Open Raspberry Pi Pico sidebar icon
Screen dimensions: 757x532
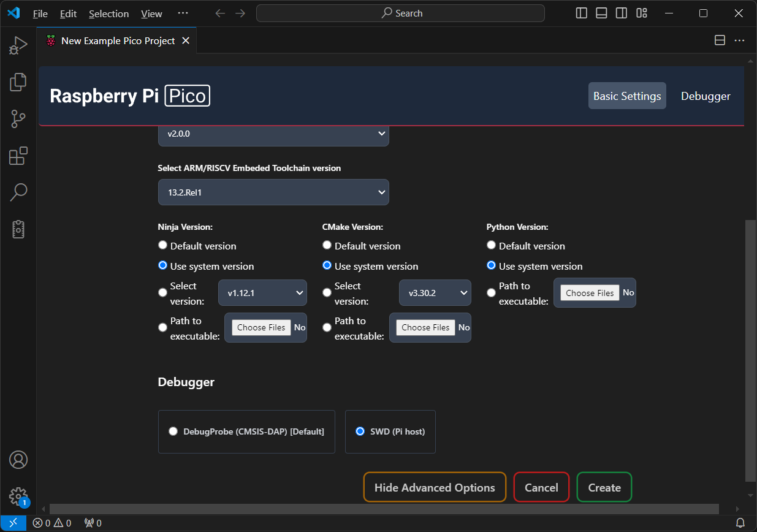pos(18,229)
